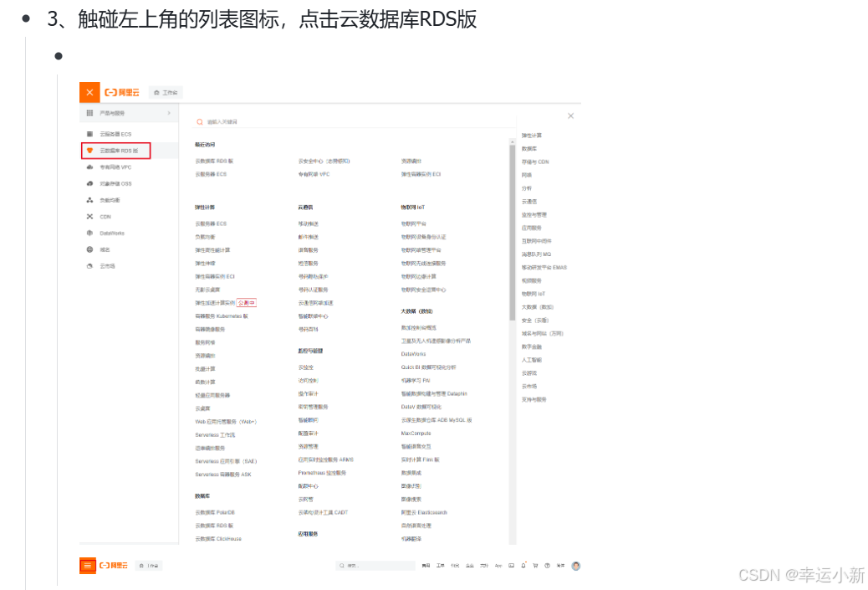Open 专有网络 VPC under recent visits
Image resolution: width=868 pixels, height=590 pixels.
pos(314,175)
